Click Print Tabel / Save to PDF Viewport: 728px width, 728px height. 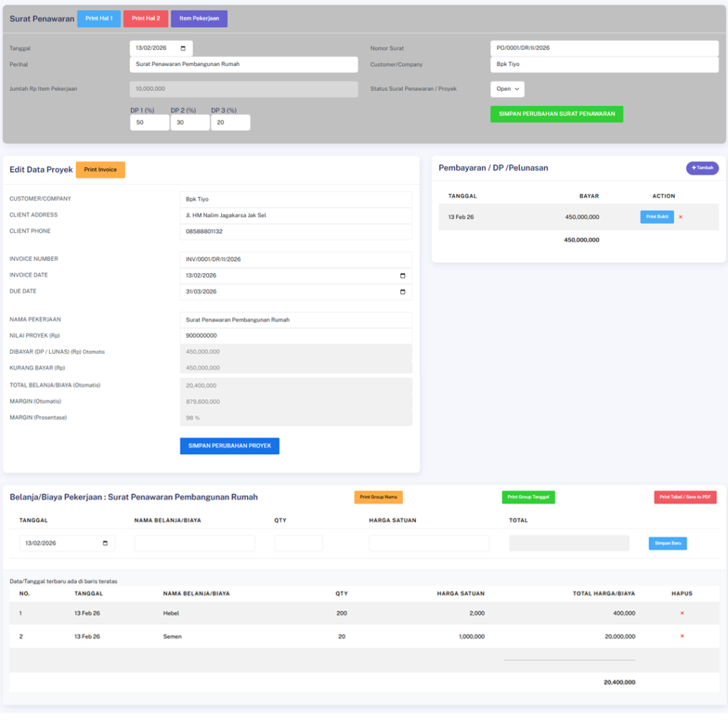(x=685, y=497)
